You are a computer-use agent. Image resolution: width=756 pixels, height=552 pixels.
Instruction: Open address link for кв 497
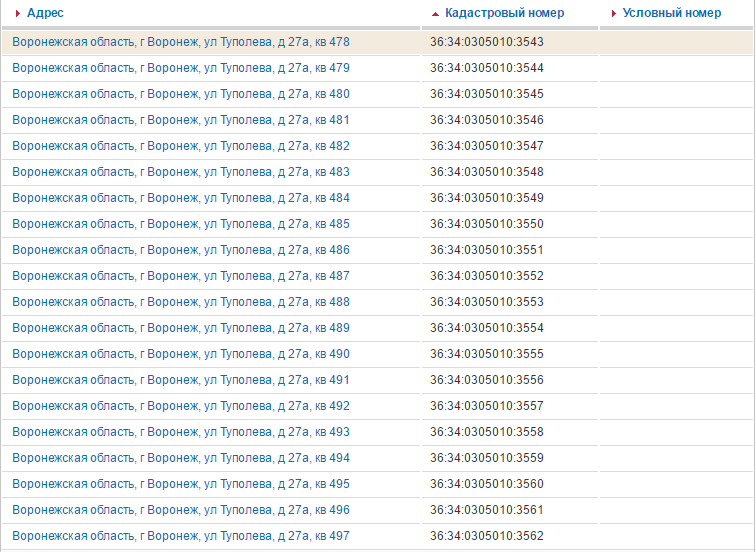[x=181, y=536]
